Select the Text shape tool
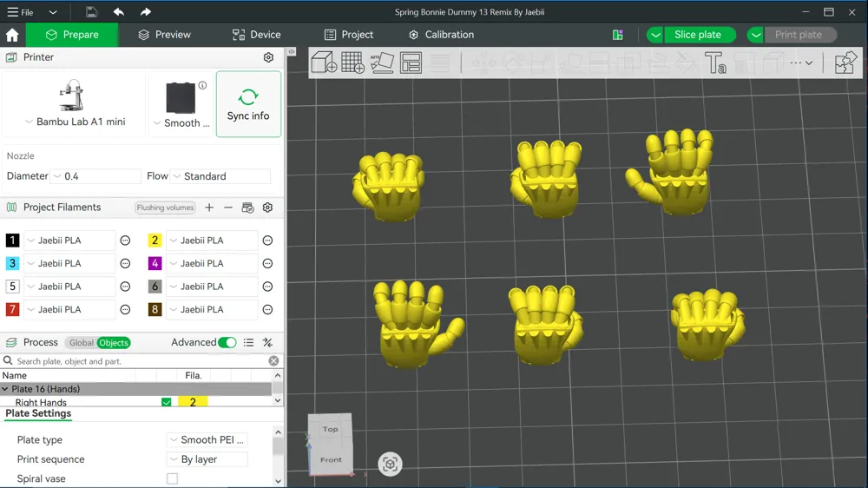The height and width of the screenshot is (488, 868). (714, 62)
